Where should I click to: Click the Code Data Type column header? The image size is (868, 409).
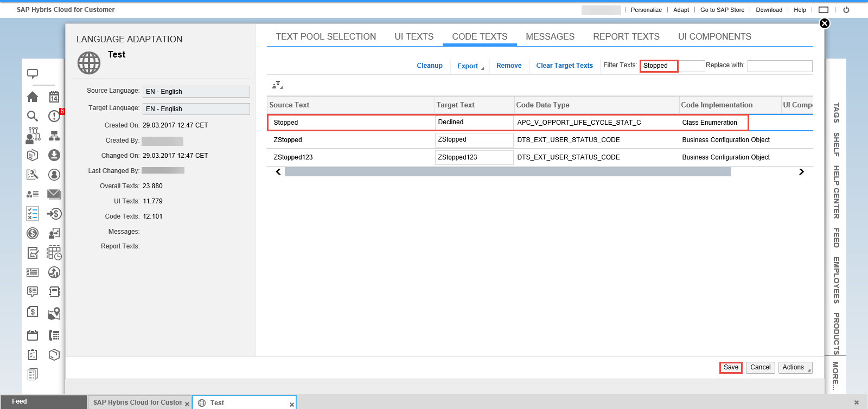(x=597, y=105)
